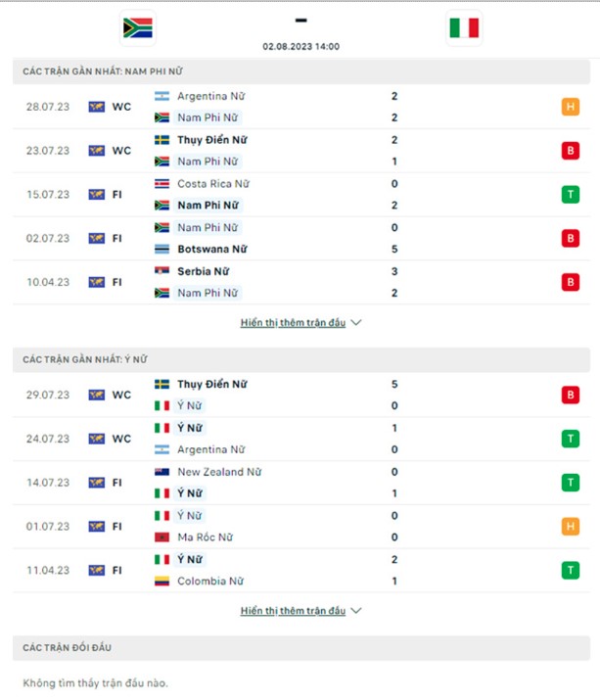Click the Colombia Nữ team name

click(x=210, y=582)
